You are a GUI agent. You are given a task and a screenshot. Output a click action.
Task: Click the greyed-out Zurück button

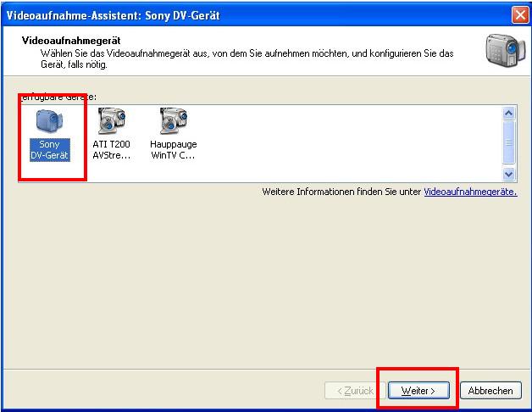click(x=354, y=391)
